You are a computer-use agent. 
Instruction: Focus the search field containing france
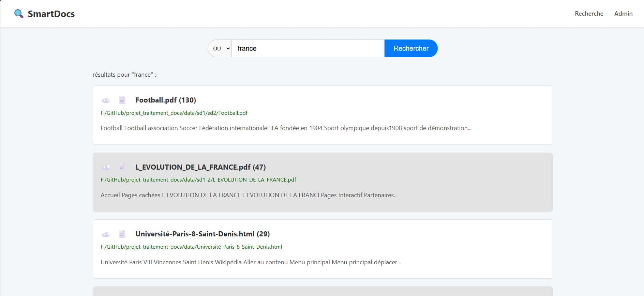(308, 48)
